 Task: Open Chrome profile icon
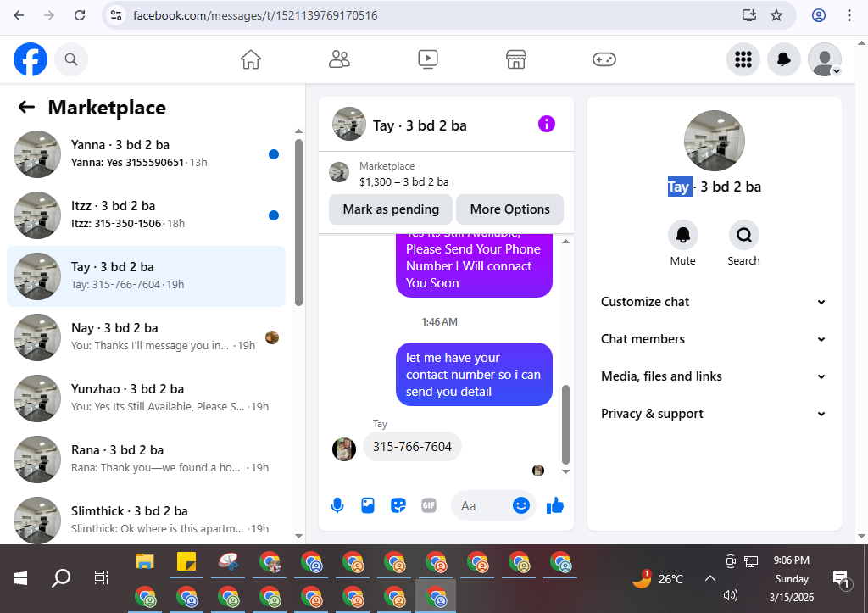[819, 15]
